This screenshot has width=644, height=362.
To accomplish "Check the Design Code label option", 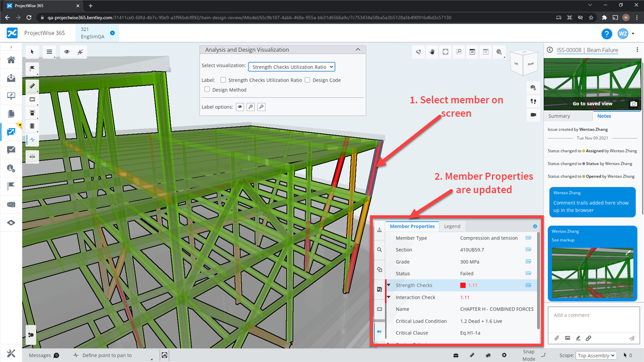I will [x=307, y=80].
